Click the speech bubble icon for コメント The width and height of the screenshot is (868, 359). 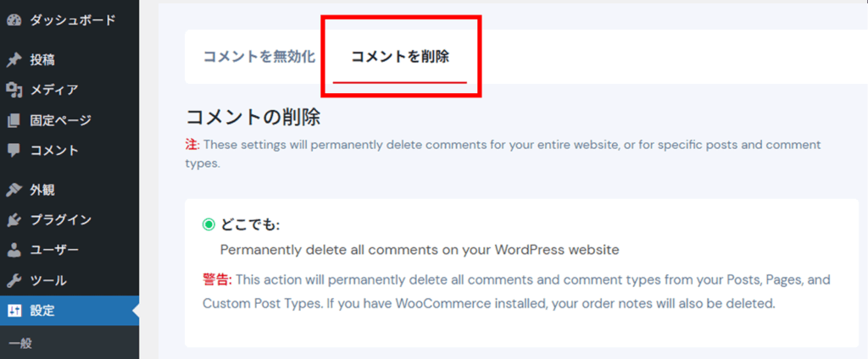click(x=14, y=151)
